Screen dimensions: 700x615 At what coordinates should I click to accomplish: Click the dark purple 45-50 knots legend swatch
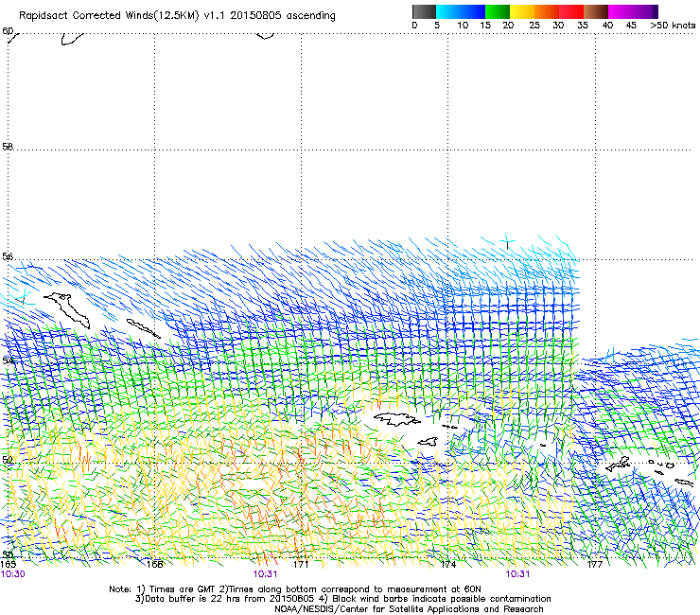[x=645, y=11]
